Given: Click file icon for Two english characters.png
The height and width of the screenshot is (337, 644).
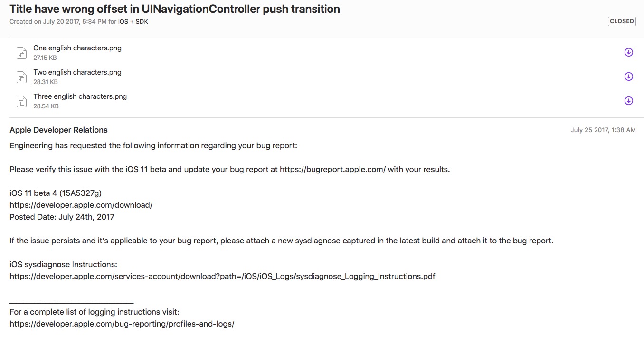Looking at the screenshot, I should [x=21, y=77].
